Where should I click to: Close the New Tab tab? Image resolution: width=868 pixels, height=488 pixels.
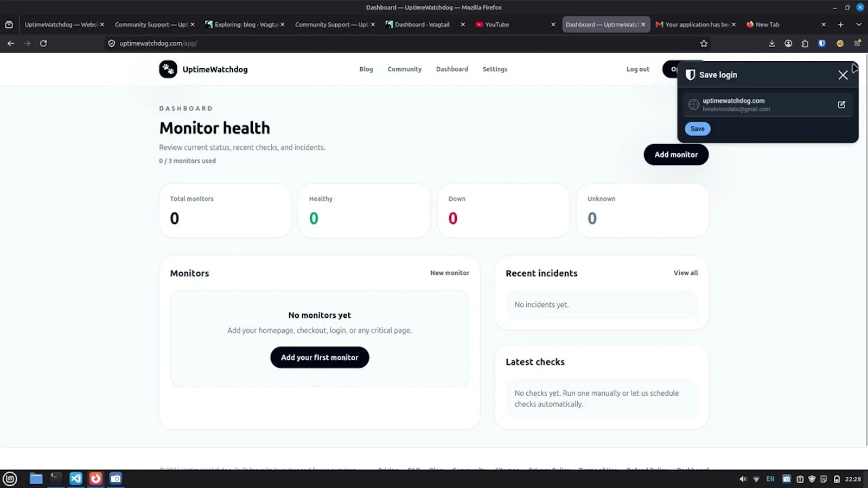(x=824, y=24)
